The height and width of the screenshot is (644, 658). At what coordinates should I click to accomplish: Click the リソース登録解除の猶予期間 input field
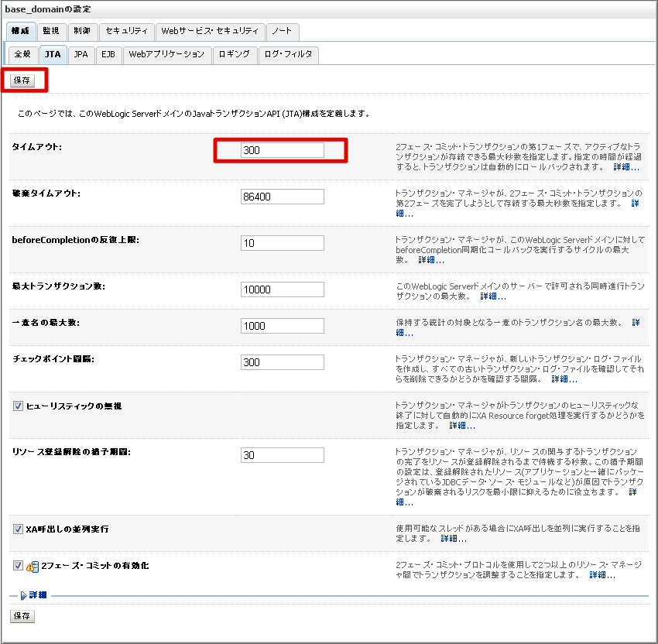coord(282,455)
